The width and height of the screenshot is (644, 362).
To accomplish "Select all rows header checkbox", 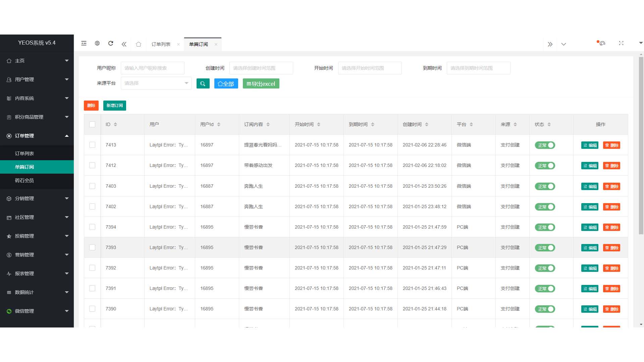I will pyautogui.click(x=92, y=124).
